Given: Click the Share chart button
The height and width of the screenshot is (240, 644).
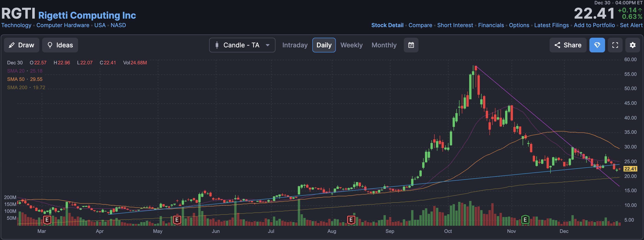Looking at the screenshot, I should 568,45.
